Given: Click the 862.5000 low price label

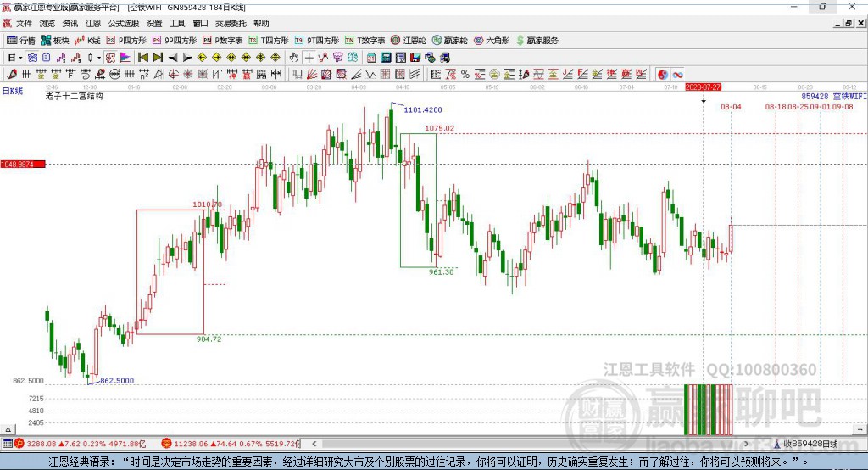Looking at the screenshot, I should 117,381.
